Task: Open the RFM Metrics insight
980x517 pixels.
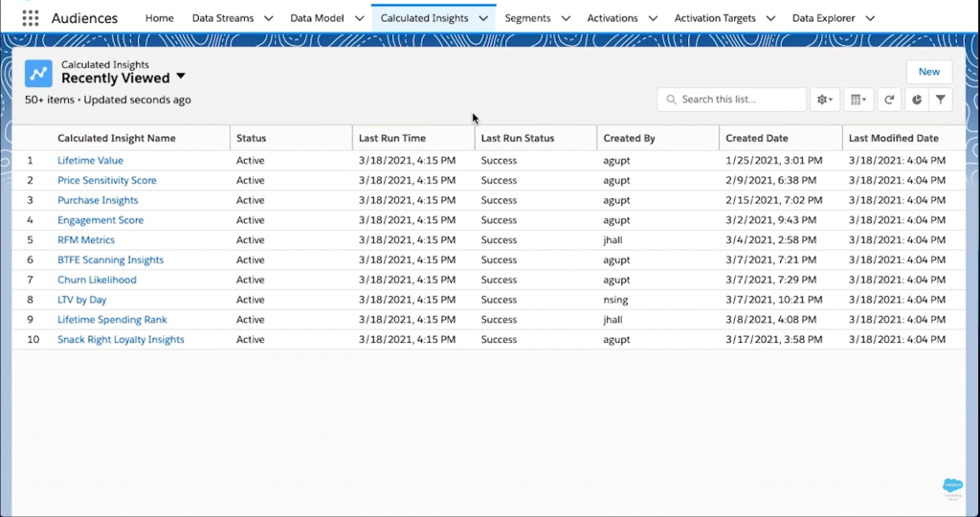Action: 86,240
